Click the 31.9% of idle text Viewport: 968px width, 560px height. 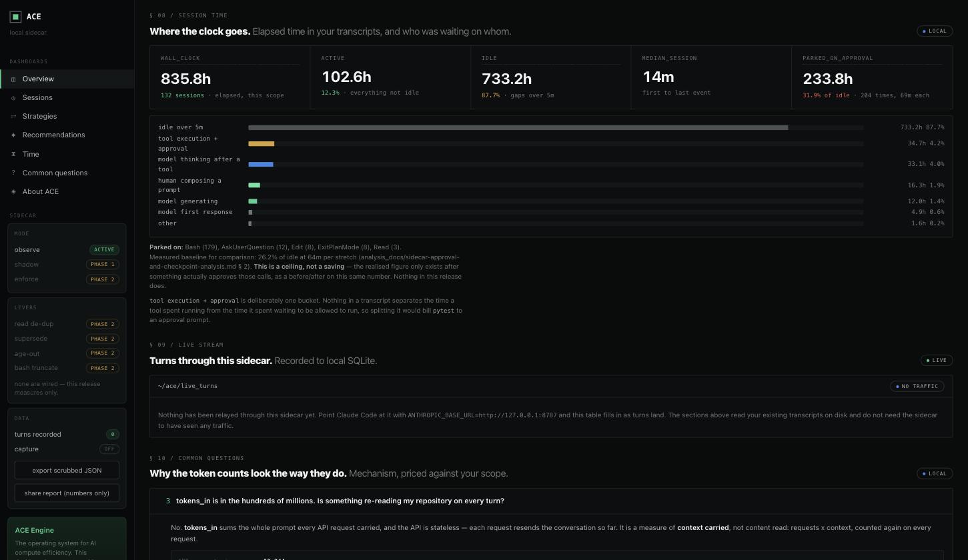(x=826, y=95)
